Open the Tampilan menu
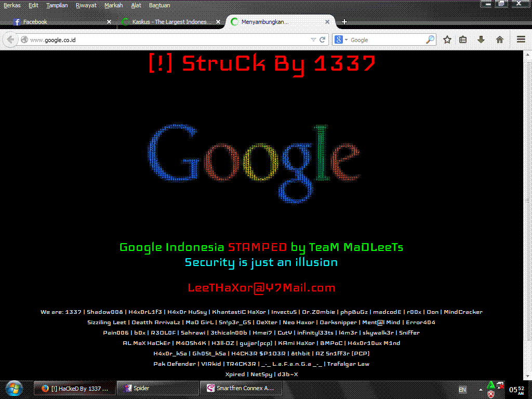The image size is (532, 399). coord(57,5)
